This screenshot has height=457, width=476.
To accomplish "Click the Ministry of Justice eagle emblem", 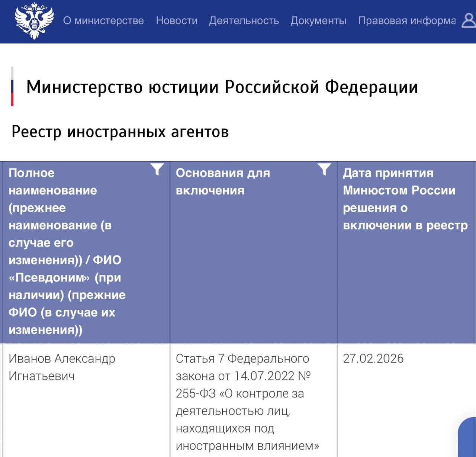I will tap(34, 21).
